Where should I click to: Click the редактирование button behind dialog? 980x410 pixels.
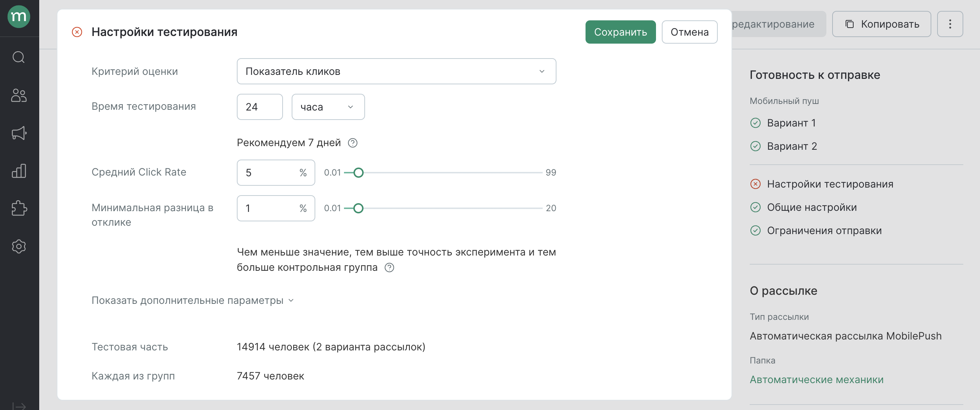tap(778, 24)
